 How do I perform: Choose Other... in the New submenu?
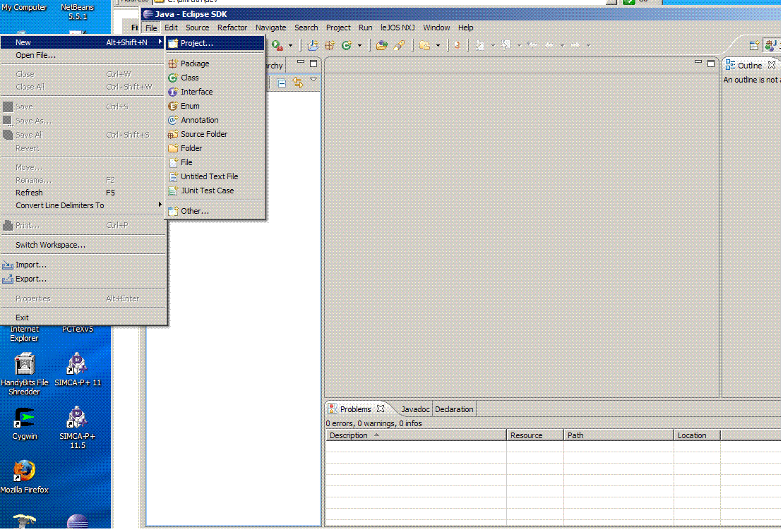(216, 211)
